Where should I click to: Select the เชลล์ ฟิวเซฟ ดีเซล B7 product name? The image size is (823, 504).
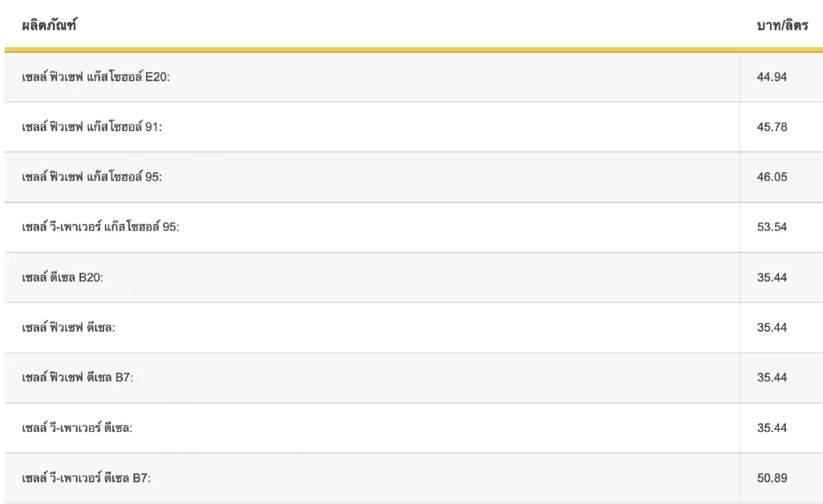pos(77,378)
